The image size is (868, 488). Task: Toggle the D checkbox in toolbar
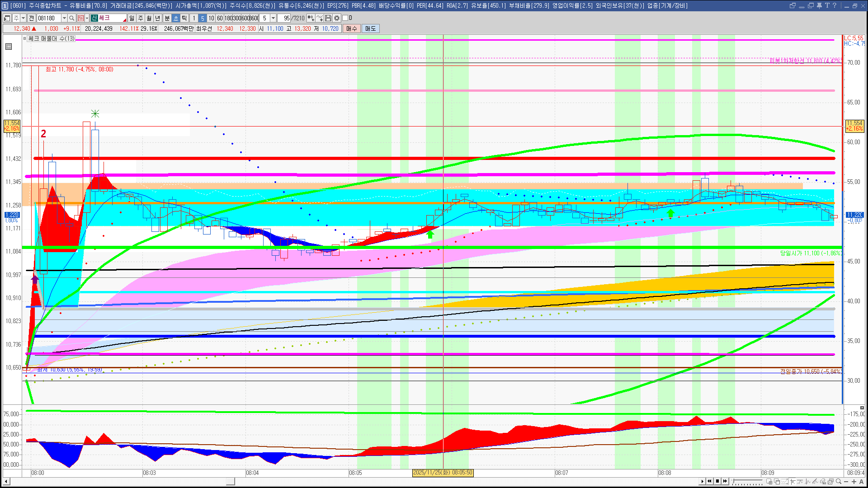pos(345,18)
